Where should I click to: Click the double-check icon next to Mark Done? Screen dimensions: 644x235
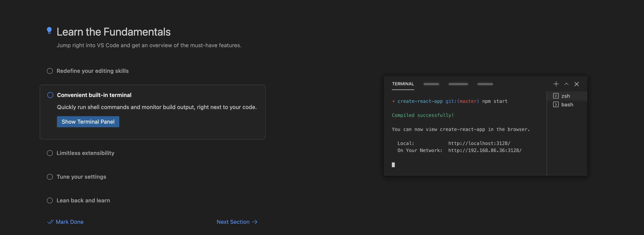pyautogui.click(x=50, y=221)
